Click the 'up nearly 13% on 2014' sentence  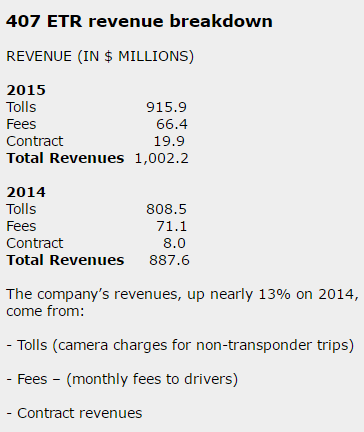coord(182,303)
